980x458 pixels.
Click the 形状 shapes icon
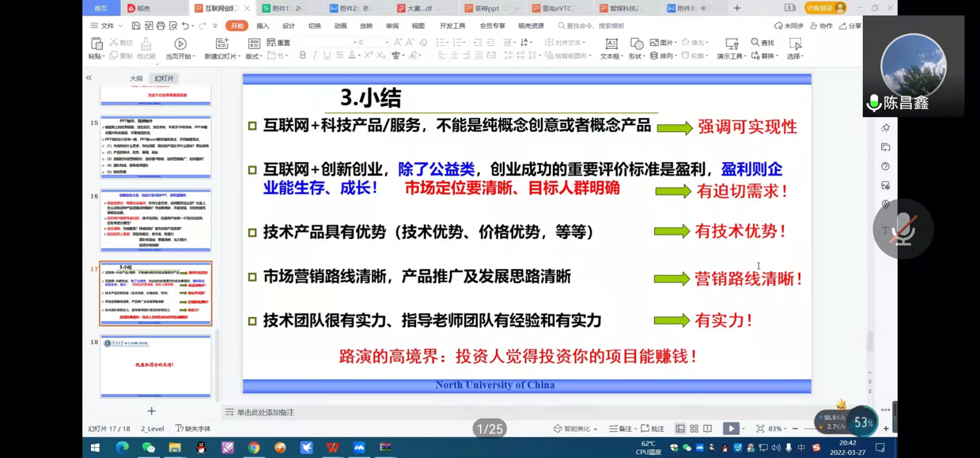[637, 44]
